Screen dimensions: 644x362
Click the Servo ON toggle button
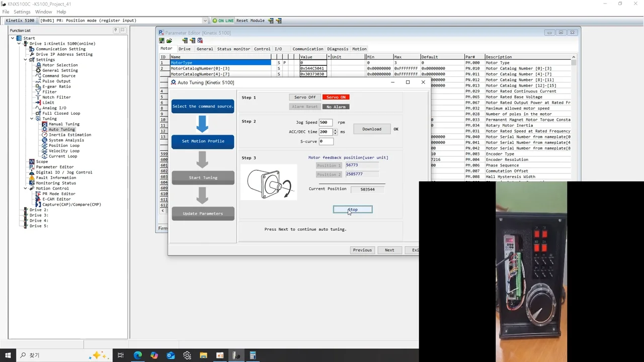[x=336, y=97]
